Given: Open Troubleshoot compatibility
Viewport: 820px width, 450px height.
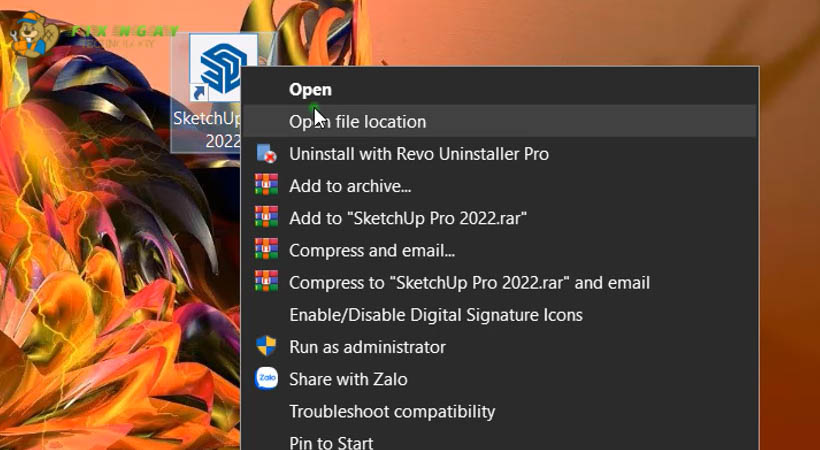Looking at the screenshot, I should tap(392, 411).
